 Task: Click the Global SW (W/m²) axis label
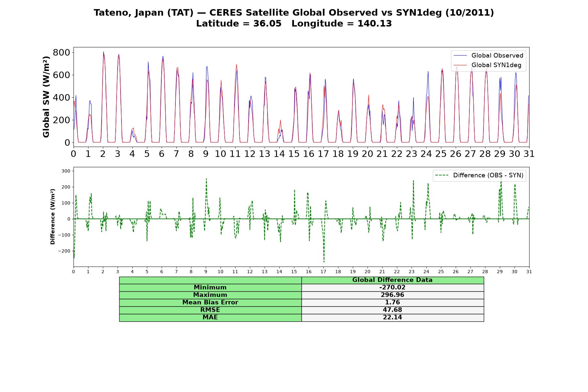[x=46, y=97]
